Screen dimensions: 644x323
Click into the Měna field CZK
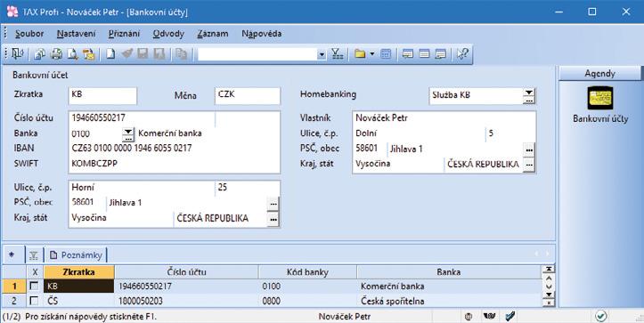(248, 95)
